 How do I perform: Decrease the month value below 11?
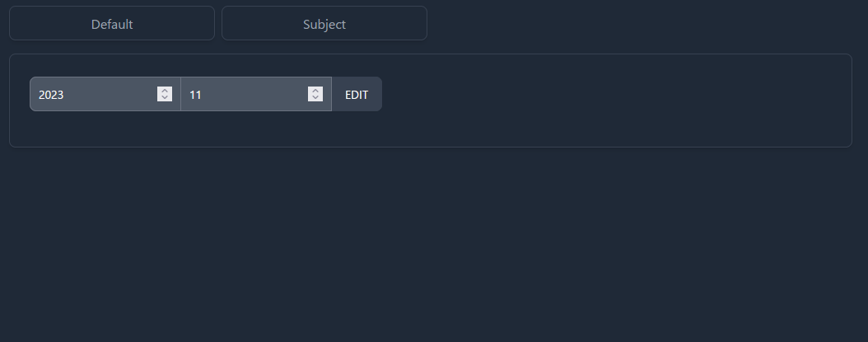315,98
